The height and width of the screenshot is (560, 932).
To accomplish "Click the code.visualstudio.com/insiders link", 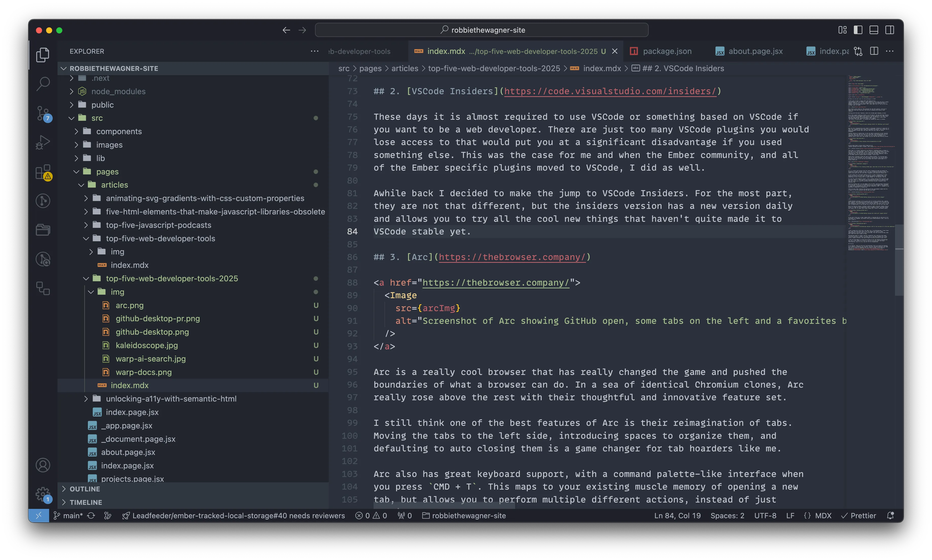I will pyautogui.click(x=610, y=91).
